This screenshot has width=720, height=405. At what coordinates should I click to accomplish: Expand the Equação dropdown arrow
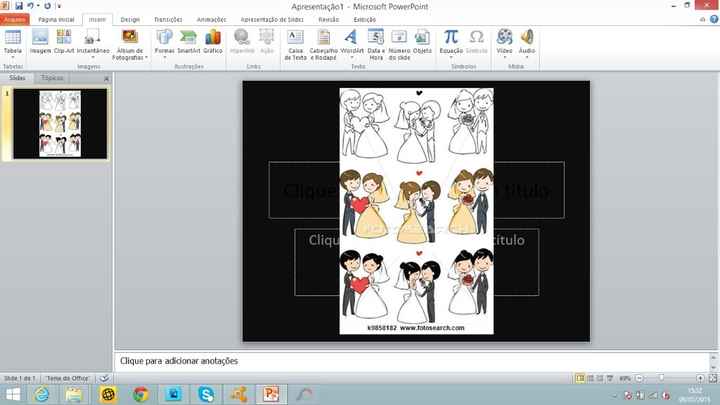(x=451, y=57)
